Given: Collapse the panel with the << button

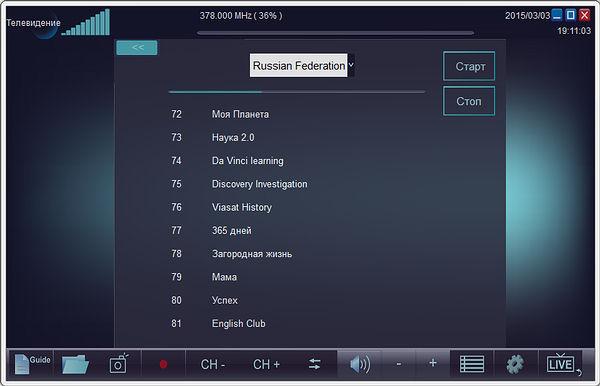Looking at the screenshot, I should pyautogui.click(x=137, y=48).
